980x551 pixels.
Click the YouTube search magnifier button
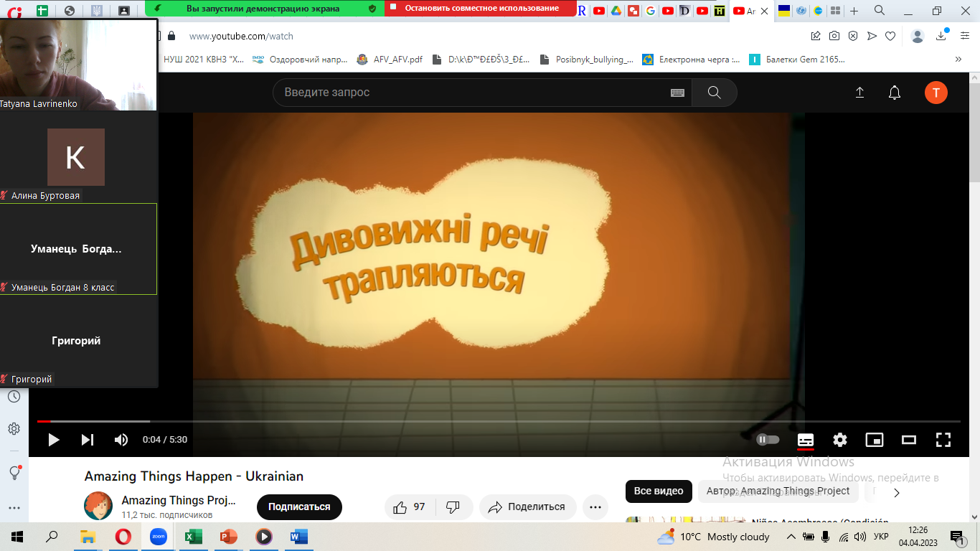point(714,93)
